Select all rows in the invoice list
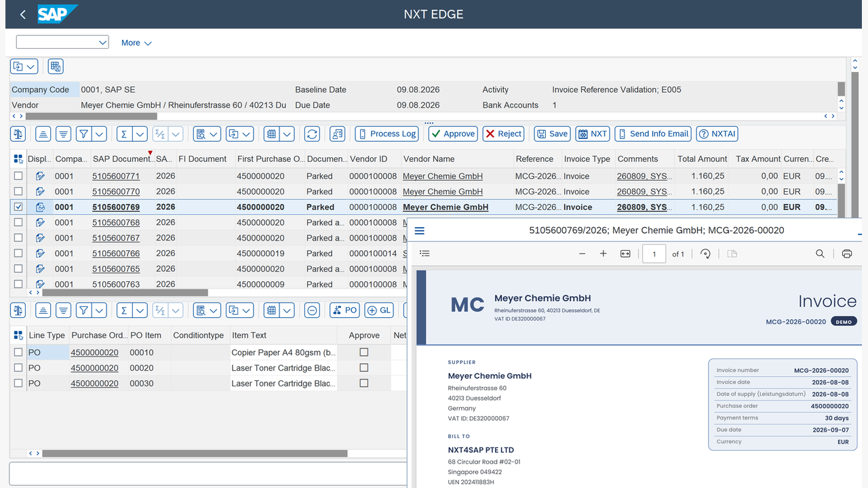This screenshot has height=488, width=868. click(x=18, y=159)
